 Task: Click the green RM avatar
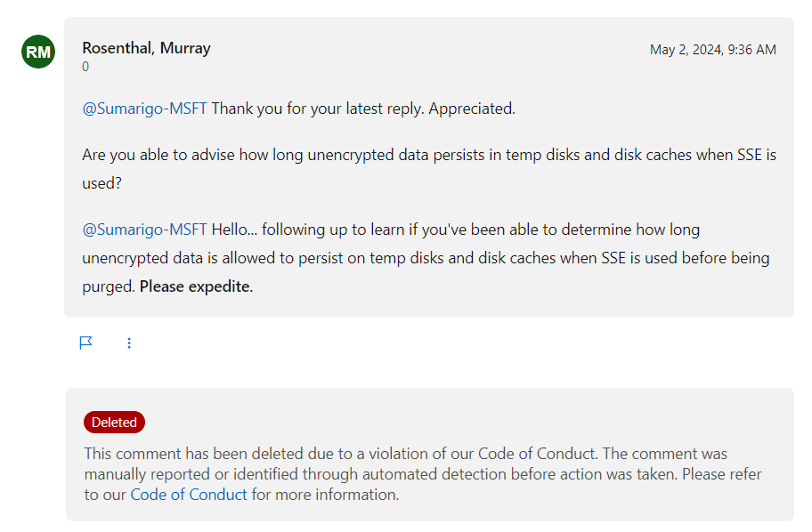38,52
